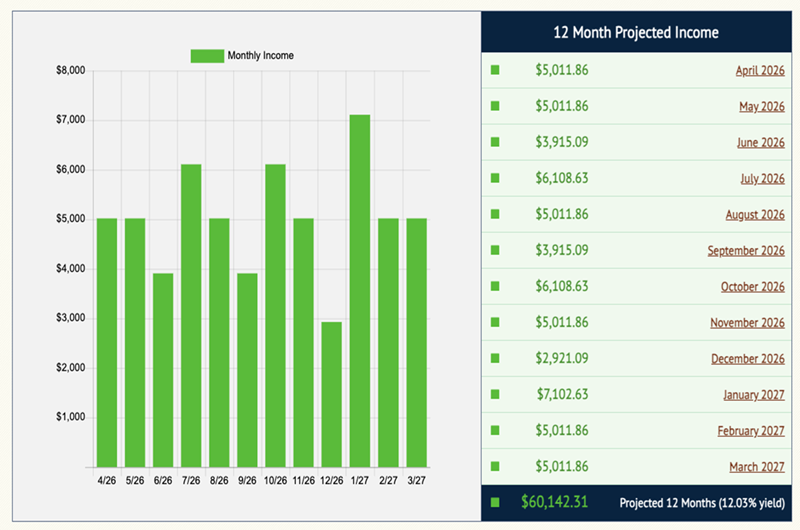Screen dimensions: 800x530
Task: Click the green marker beside June 2026 income
Action: (x=494, y=142)
